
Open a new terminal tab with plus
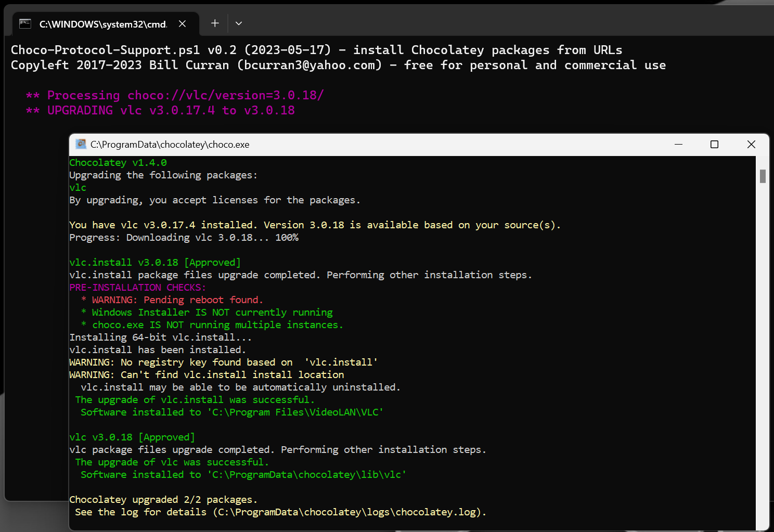point(215,23)
